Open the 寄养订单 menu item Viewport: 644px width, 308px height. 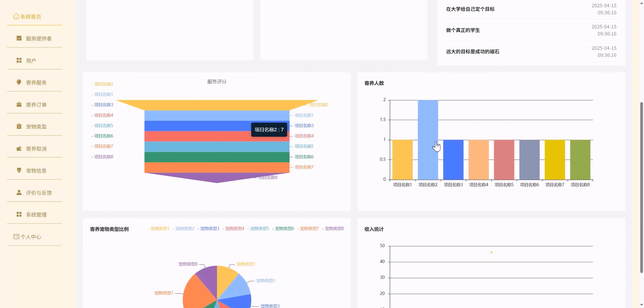click(36, 105)
